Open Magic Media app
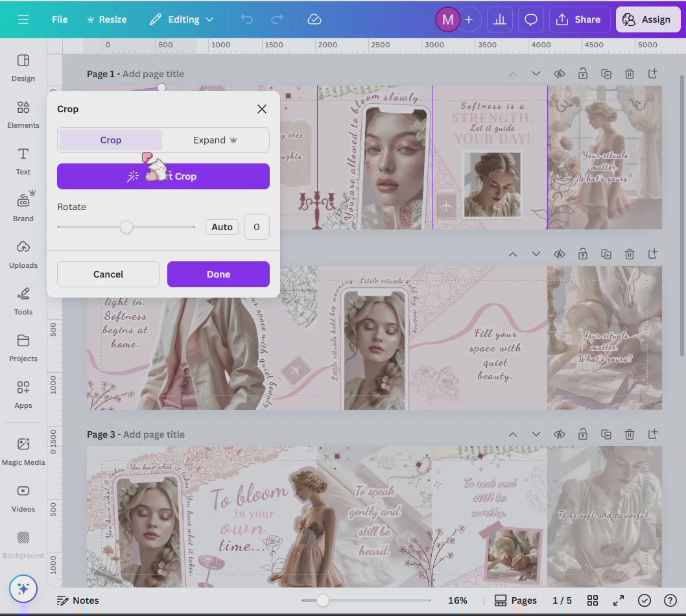The height and width of the screenshot is (616, 686). (23, 451)
